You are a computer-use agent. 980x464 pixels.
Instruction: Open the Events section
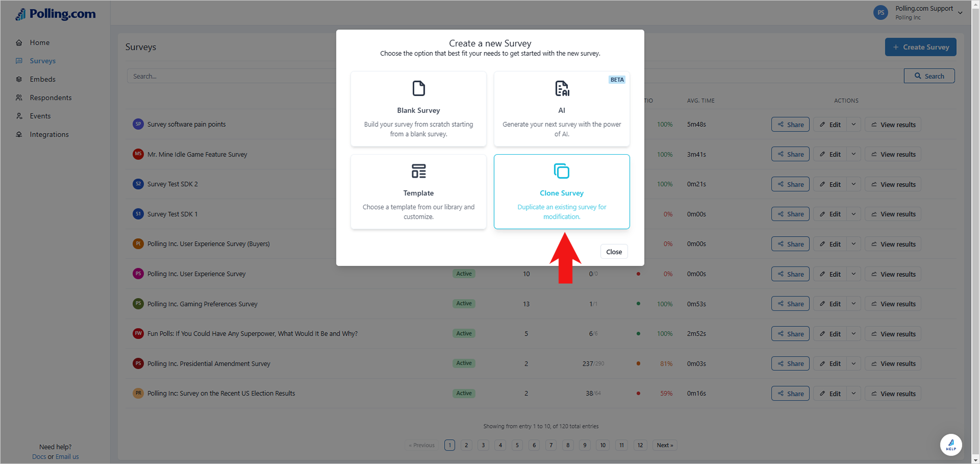click(40, 116)
